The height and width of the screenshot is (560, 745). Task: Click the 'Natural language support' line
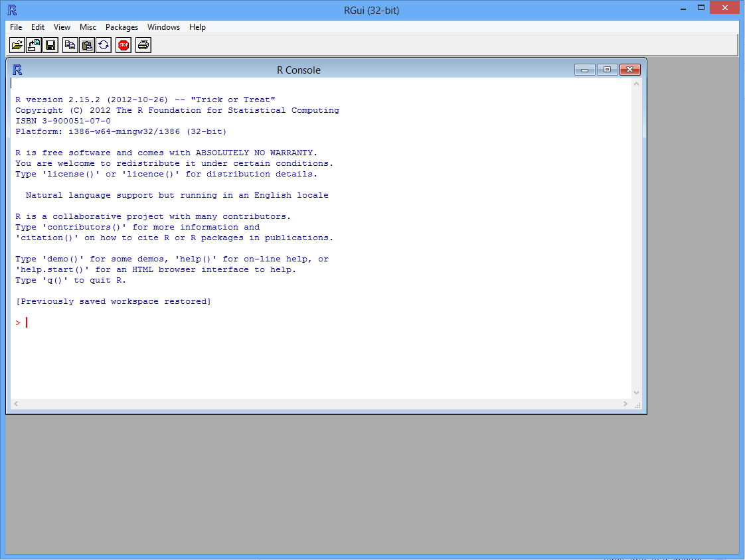click(177, 195)
